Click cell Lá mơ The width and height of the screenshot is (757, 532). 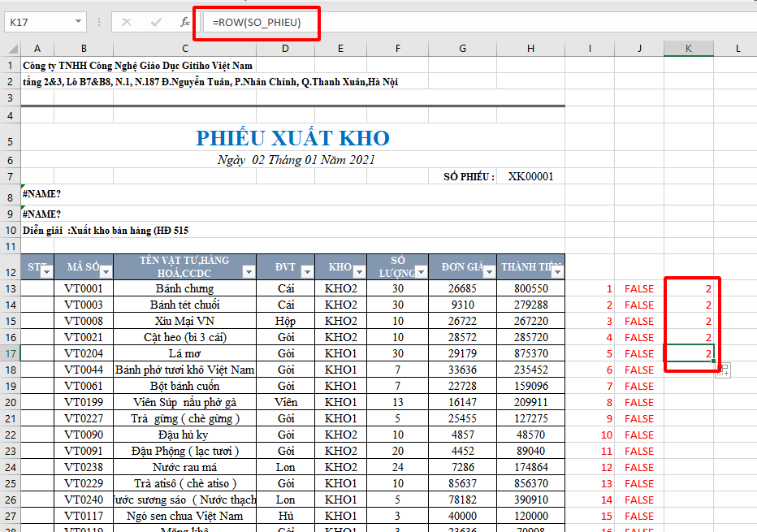tap(185, 354)
